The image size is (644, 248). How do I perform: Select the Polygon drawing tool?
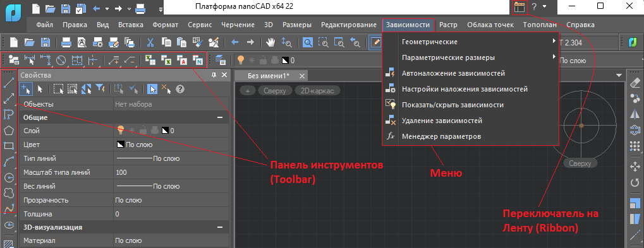pyautogui.click(x=9, y=130)
